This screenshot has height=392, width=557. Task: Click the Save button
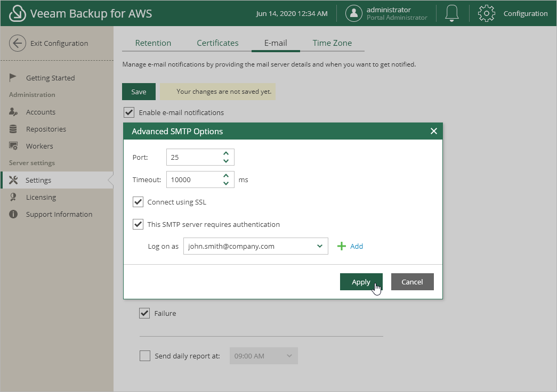point(139,92)
